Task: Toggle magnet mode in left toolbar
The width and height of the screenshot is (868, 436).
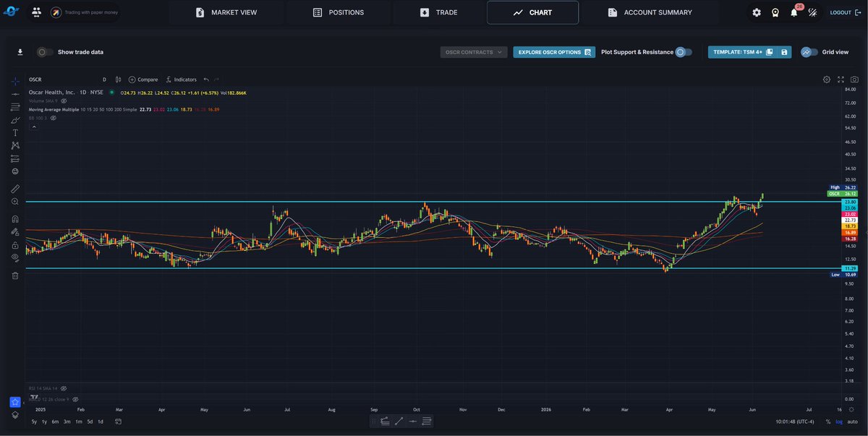Action: pyautogui.click(x=15, y=218)
